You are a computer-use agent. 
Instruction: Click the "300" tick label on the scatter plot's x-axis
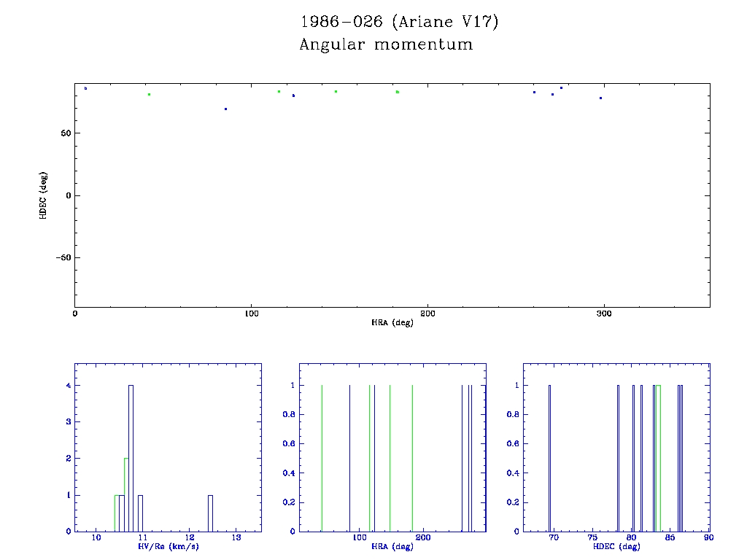coord(604,314)
